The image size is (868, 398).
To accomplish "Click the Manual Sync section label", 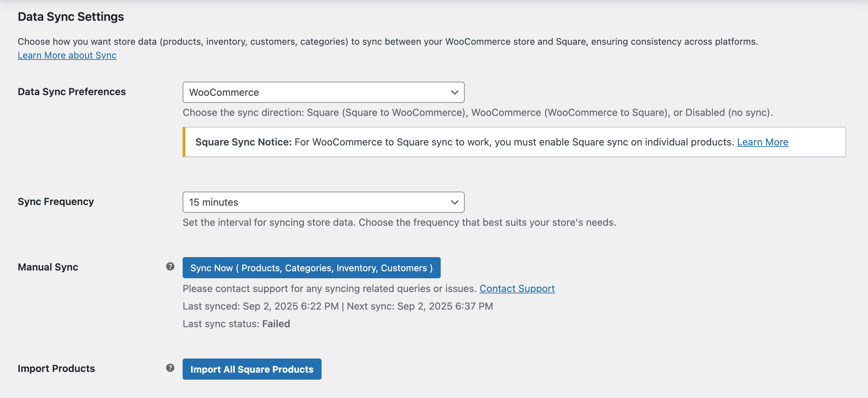I will point(48,267).
